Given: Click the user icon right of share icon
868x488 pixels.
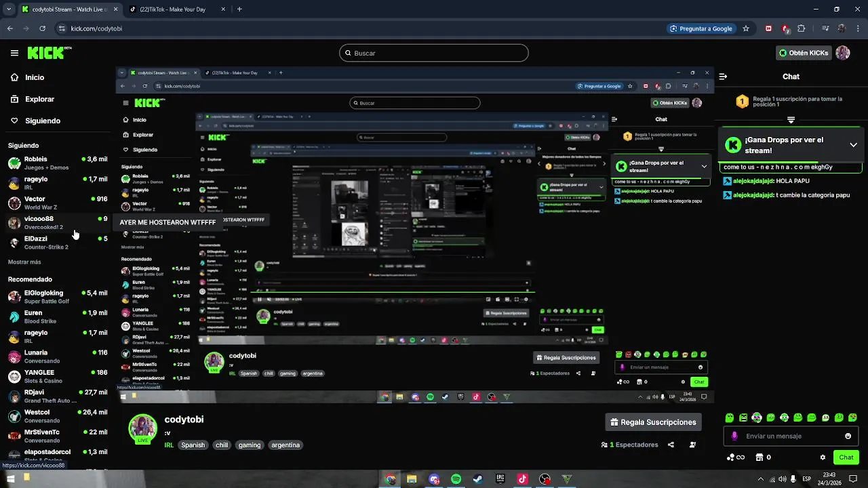Looking at the screenshot, I should 692,445.
